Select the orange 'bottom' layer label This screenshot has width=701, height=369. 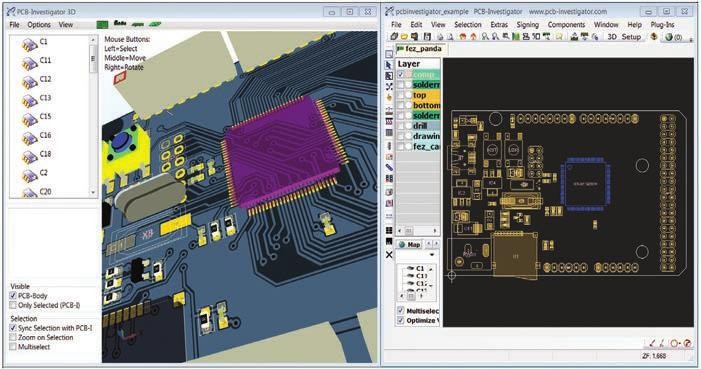pyautogui.click(x=426, y=106)
